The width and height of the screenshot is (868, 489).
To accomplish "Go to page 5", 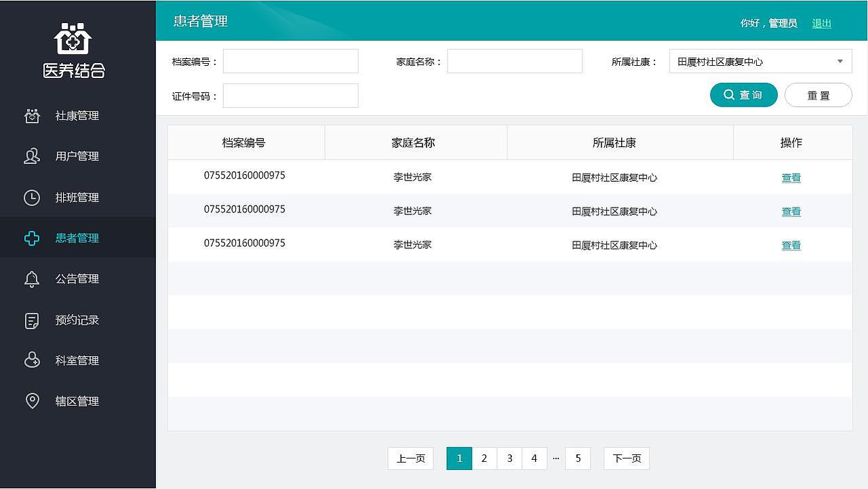I will point(578,458).
